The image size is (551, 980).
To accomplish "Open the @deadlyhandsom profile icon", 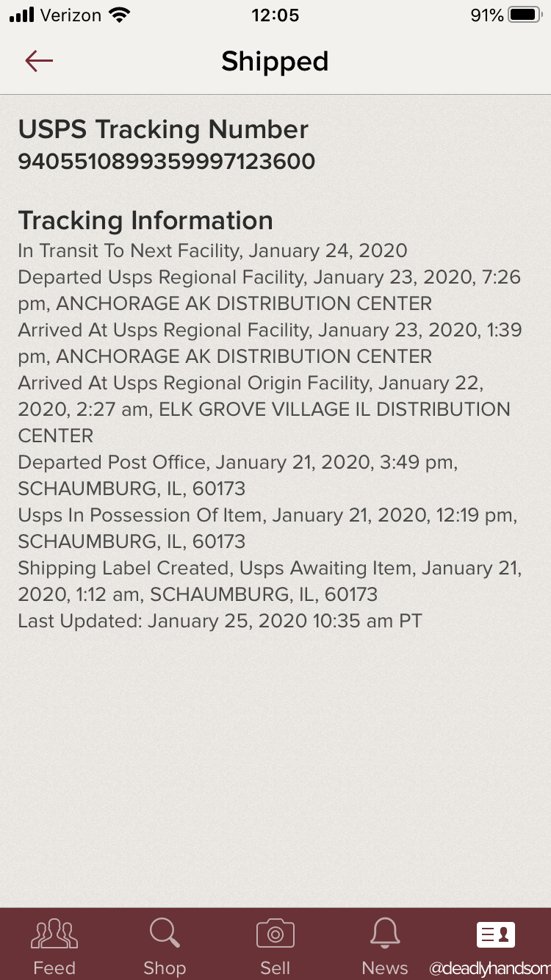I will coord(496,935).
